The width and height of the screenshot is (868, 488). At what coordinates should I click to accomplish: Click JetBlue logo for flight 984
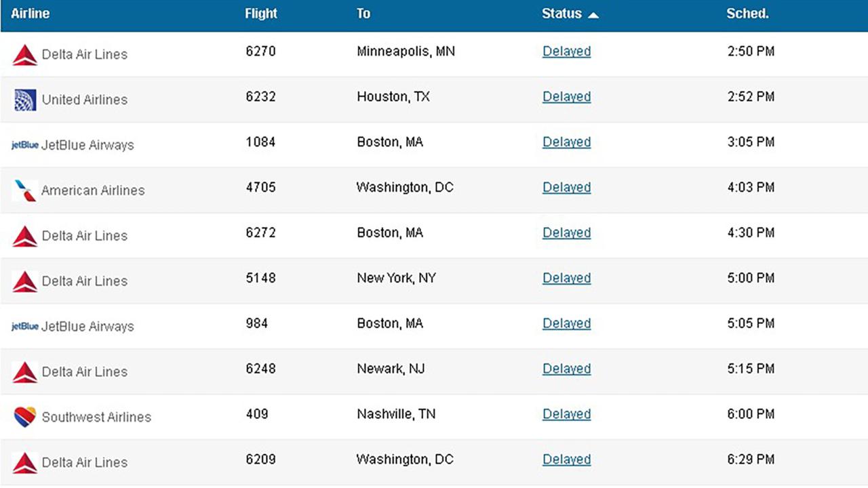coord(25,327)
